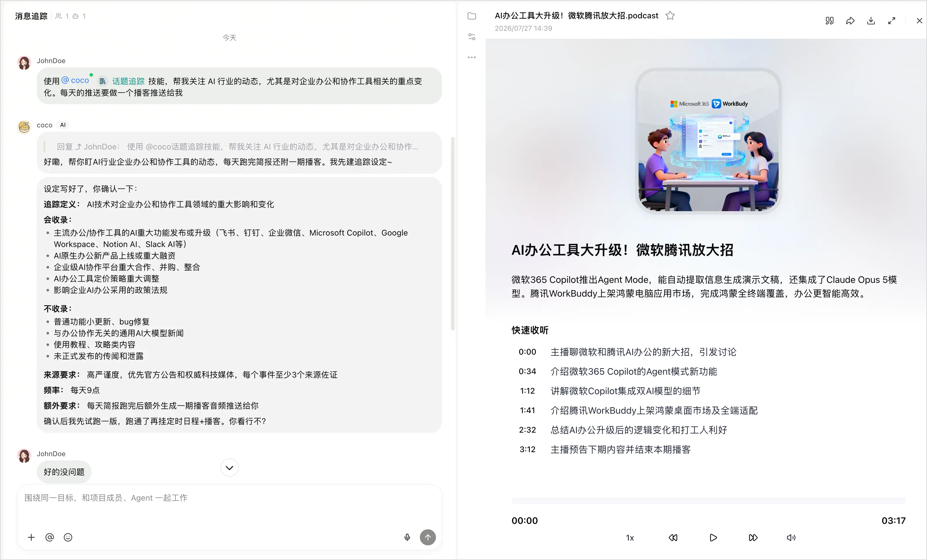Play the podcast audio
Image resolution: width=927 pixels, height=560 pixels.
coord(713,537)
